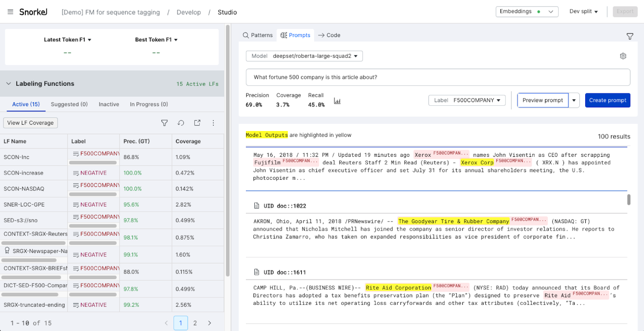Go to next page arrow in LF table

[x=209, y=323]
